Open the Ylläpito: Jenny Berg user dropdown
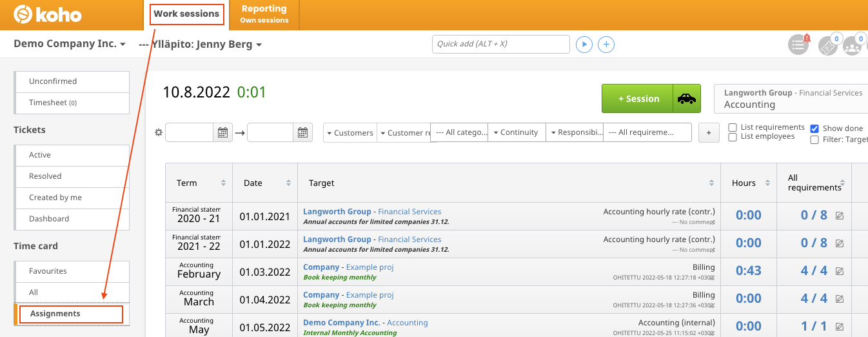 click(x=201, y=45)
